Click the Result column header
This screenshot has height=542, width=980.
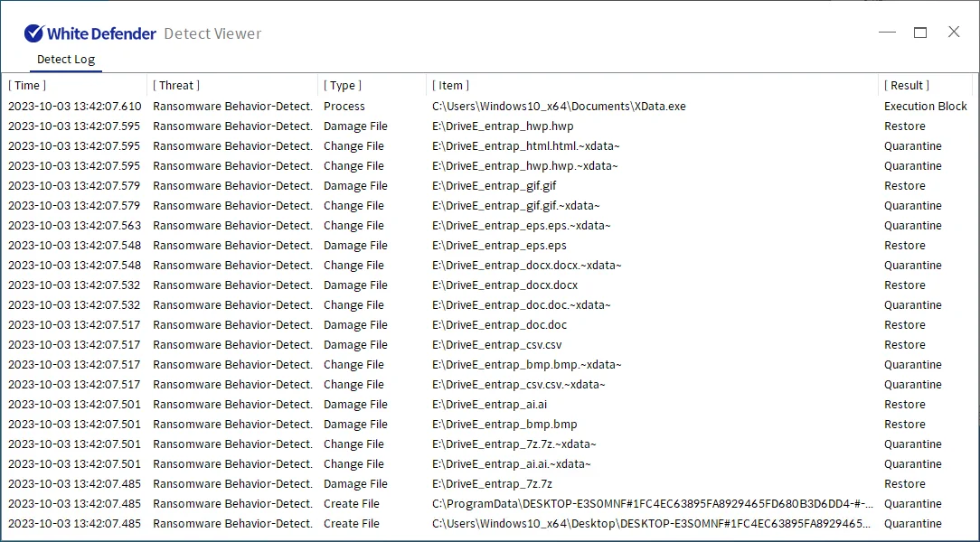(907, 86)
